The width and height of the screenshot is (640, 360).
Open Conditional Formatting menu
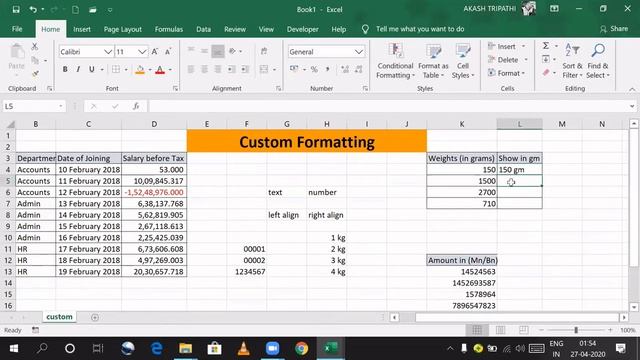click(395, 61)
